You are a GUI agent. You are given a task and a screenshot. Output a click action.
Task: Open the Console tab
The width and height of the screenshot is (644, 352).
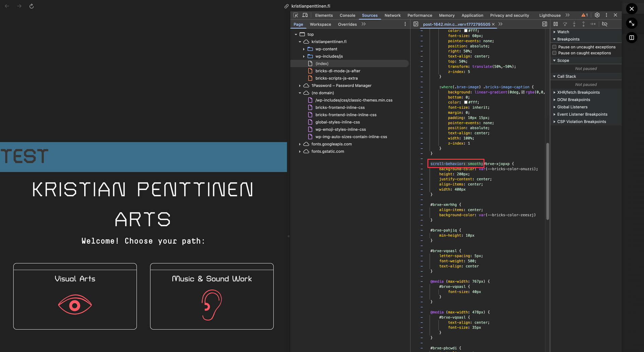click(x=347, y=15)
